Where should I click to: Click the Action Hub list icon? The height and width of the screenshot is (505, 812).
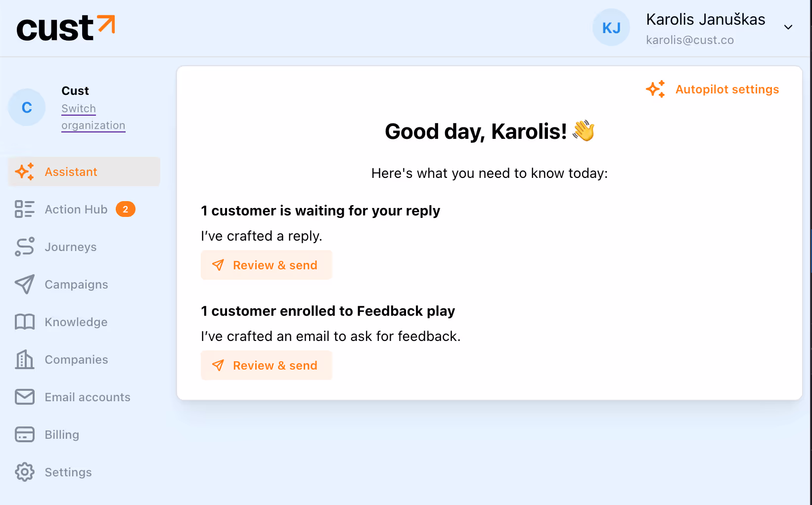tap(24, 209)
